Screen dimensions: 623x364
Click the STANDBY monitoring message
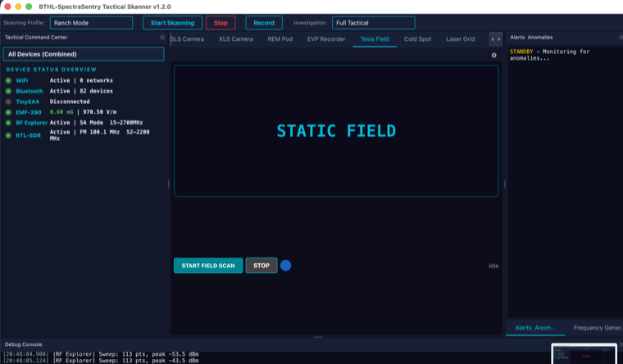coord(549,55)
